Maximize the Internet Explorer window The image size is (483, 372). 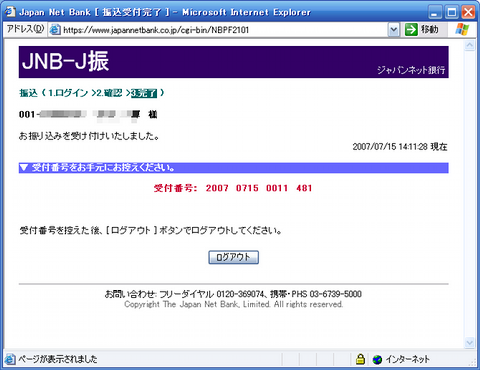[x=452, y=12]
